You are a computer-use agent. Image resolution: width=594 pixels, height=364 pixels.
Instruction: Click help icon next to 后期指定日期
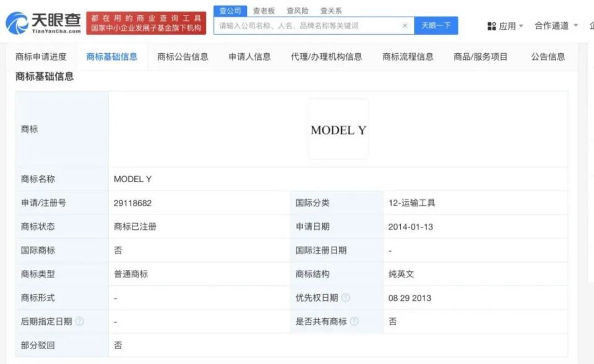point(79,321)
